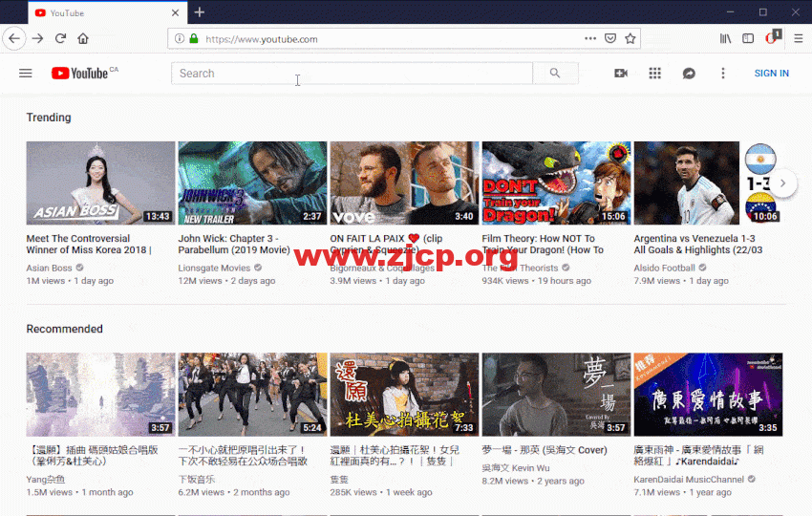
Task: Click title '夢一場 - 那英 (吳海文 Cover)'
Action: (x=545, y=450)
